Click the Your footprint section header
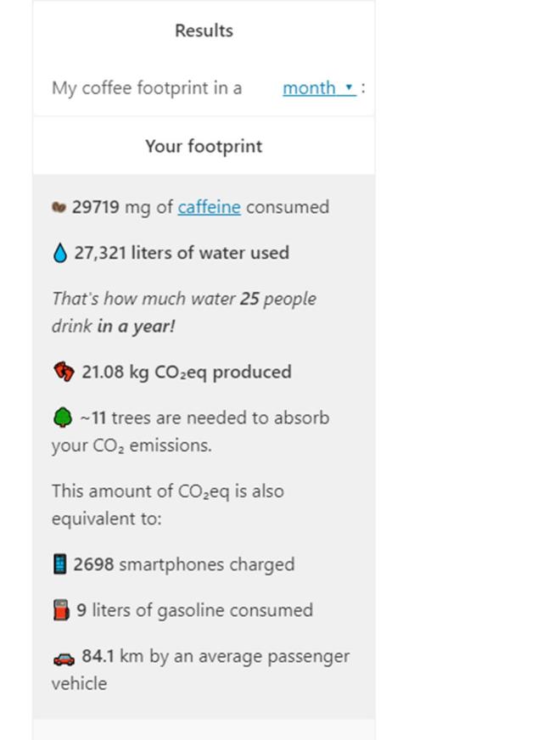 point(204,146)
